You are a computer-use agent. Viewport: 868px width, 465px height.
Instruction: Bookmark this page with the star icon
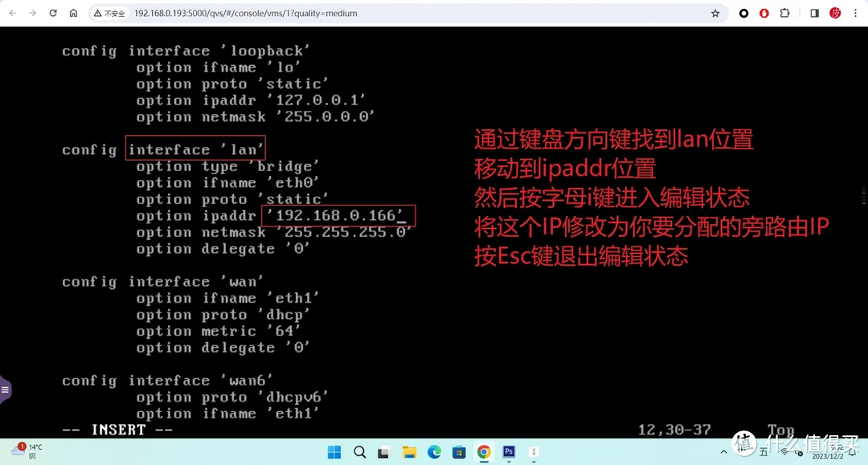[715, 14]
